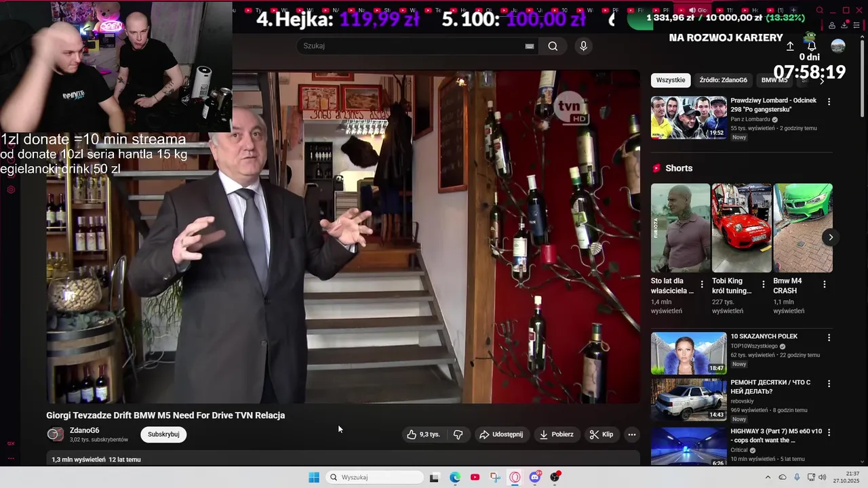Click the Shorts section logo icon
The height and width of the screenshot is (488, 868).
tap(656, 168)
